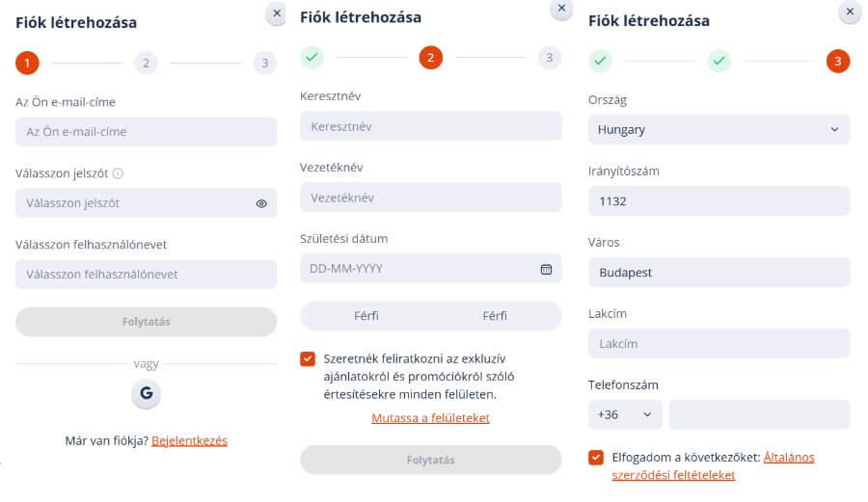The image size is (868, 502).
Task: Show password with the eye icon
Action: click(261, 203)
